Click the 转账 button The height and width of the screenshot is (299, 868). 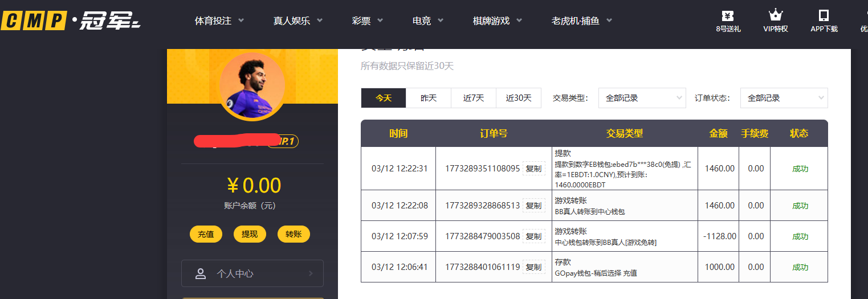(294, 234)
